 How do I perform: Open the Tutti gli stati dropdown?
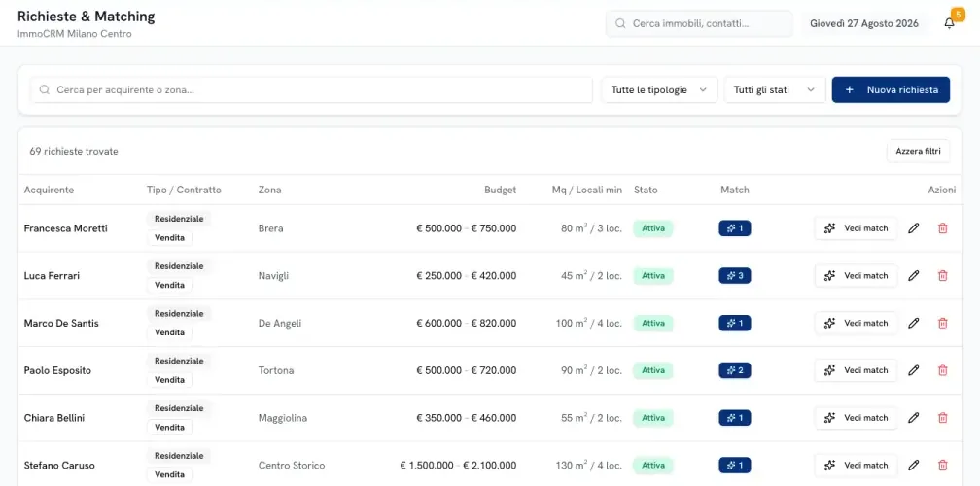[775, 90]
